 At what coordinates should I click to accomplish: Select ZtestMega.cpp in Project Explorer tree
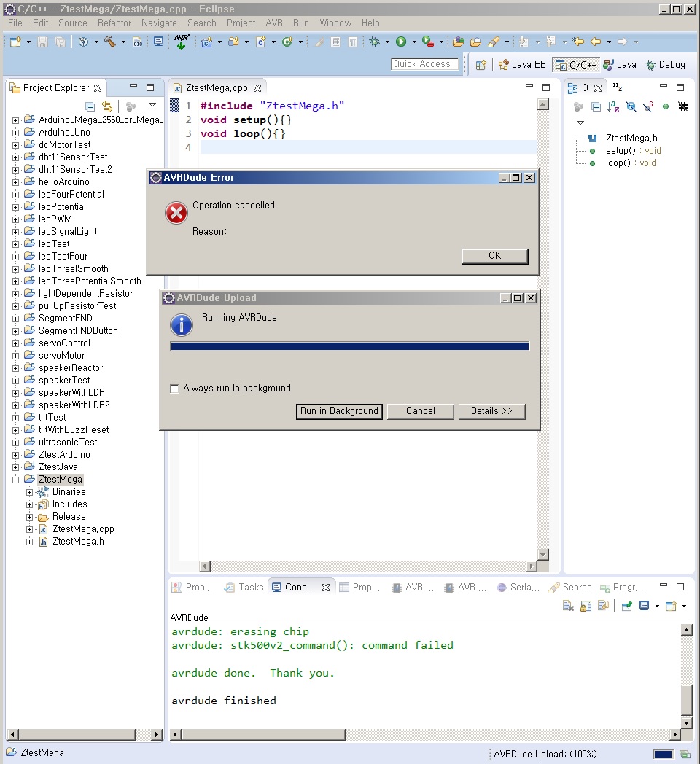click(83, 529)
